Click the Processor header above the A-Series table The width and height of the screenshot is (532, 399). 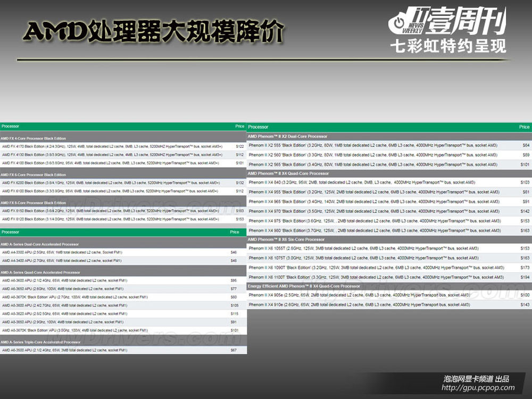(10, 232)
